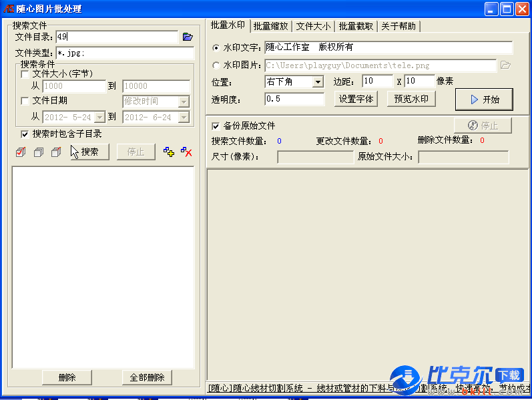Click the 删除 button

tap(67, 377)
